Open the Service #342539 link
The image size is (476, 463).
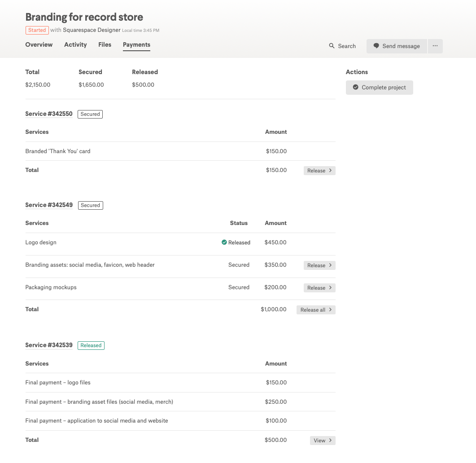49,345
